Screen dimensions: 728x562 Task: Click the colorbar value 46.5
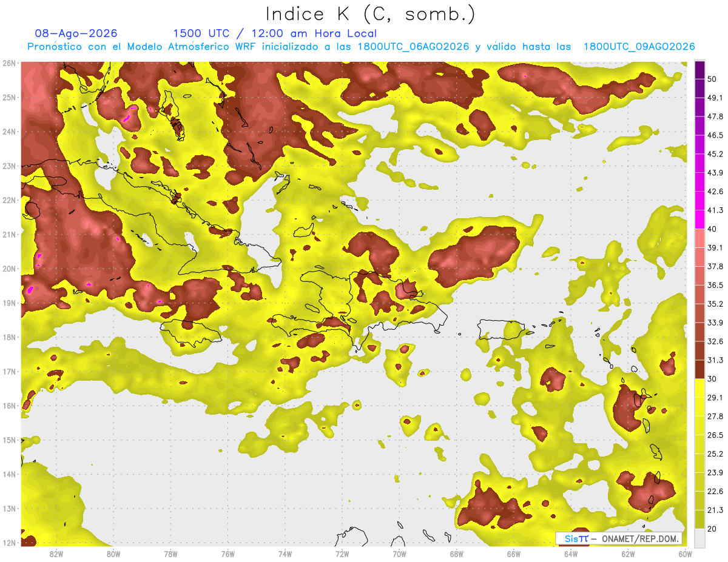click(715, 135)
